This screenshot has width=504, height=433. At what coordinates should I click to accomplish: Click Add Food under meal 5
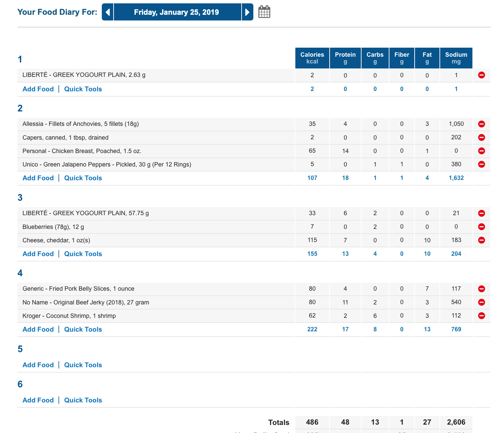[38, 365]
